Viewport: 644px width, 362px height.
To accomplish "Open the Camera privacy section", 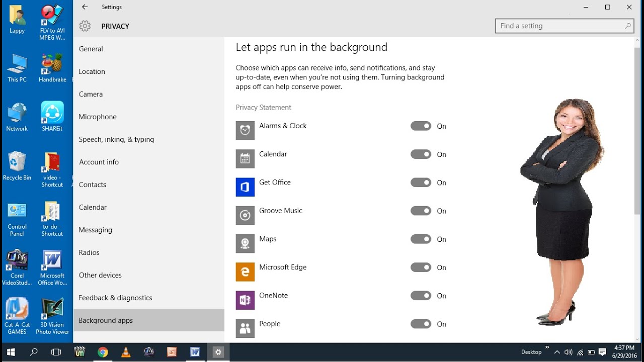I will (149, 94).
